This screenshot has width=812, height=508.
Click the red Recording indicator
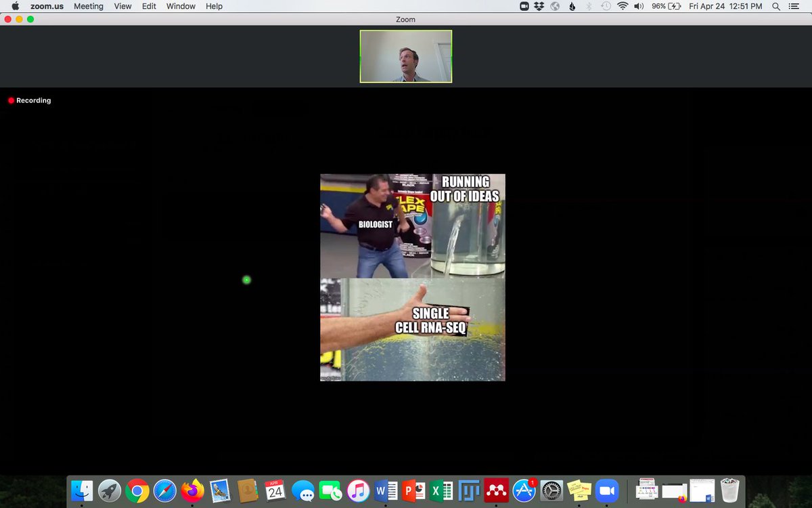tap(30, 100)
